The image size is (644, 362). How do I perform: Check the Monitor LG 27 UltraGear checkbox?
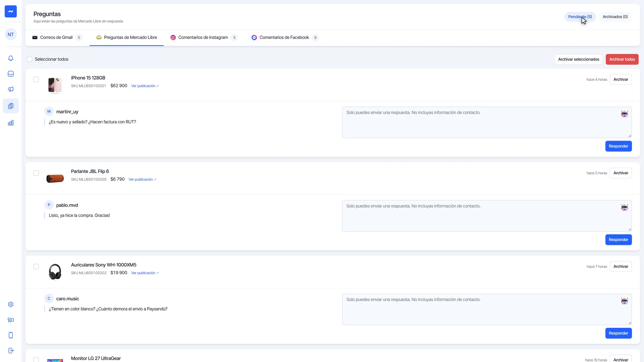(36, 360)
